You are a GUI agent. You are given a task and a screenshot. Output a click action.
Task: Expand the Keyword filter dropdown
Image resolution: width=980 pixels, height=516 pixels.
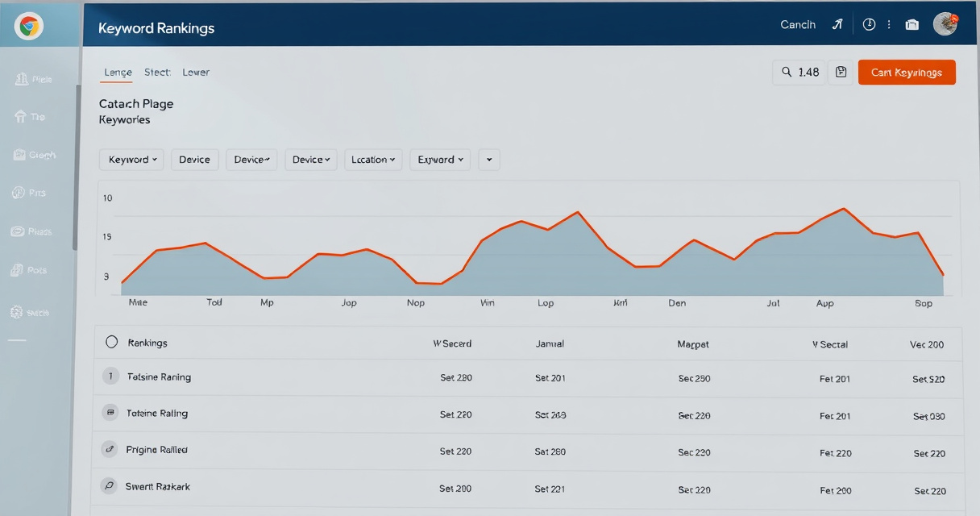pyautogui.click(x=131, y=160)
